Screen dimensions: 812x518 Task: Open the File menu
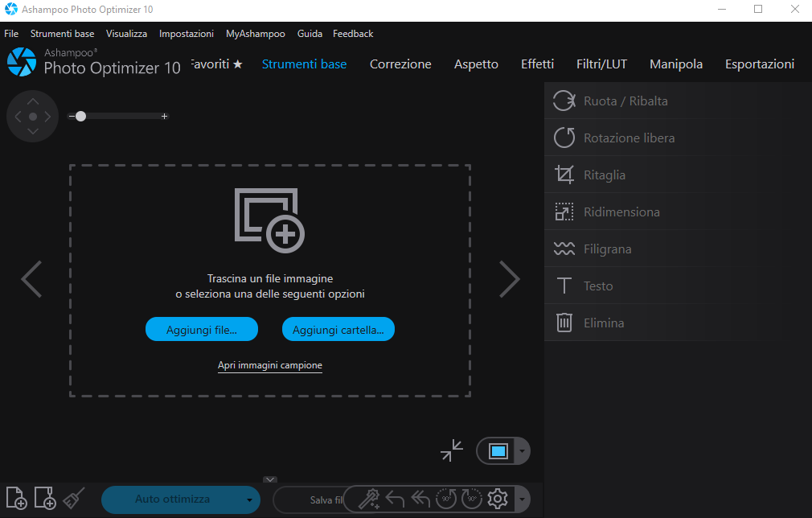[11, 34]
